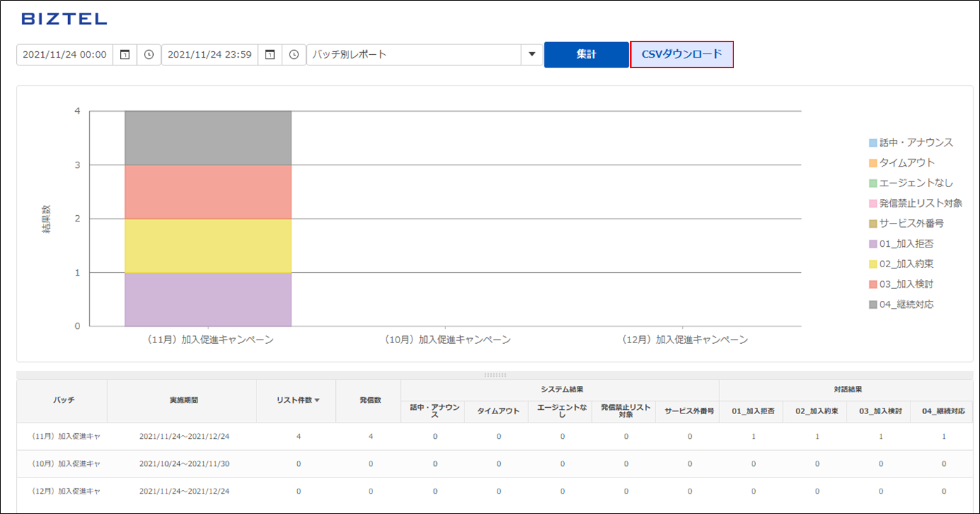The height and width of the screenshot is (514, 980).
Task: Select the （12月）加入促進キャ table row name
Action: click(65, 491)
